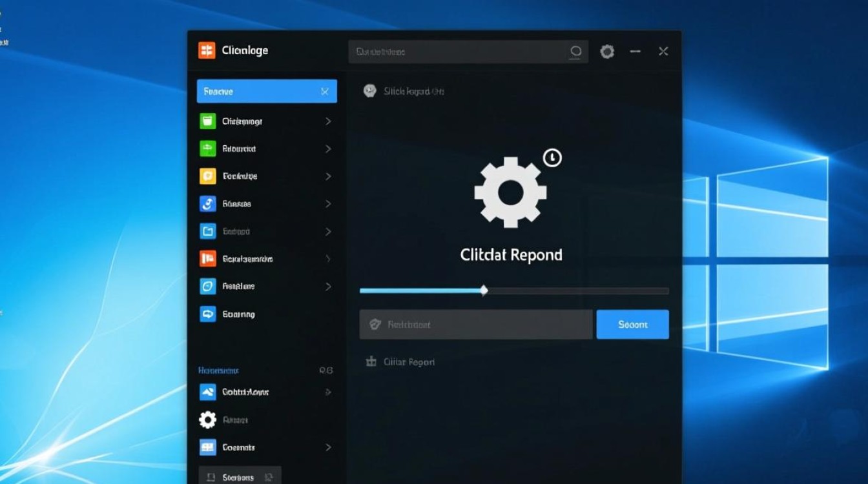The height and width of the screenshot is (484, 868).
Task: Select the highlighted Feacve filter tab
Action: [x=267, y=91]
